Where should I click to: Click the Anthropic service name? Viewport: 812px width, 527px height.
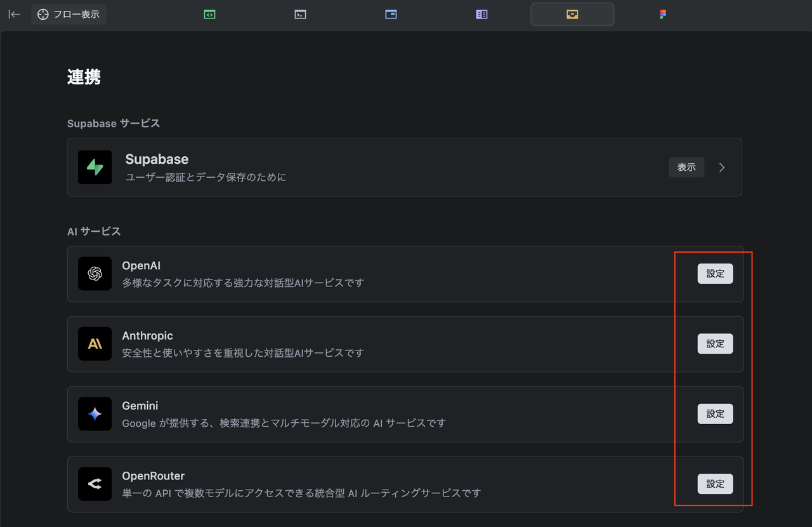pyautogui.click(x=147, y=335)
